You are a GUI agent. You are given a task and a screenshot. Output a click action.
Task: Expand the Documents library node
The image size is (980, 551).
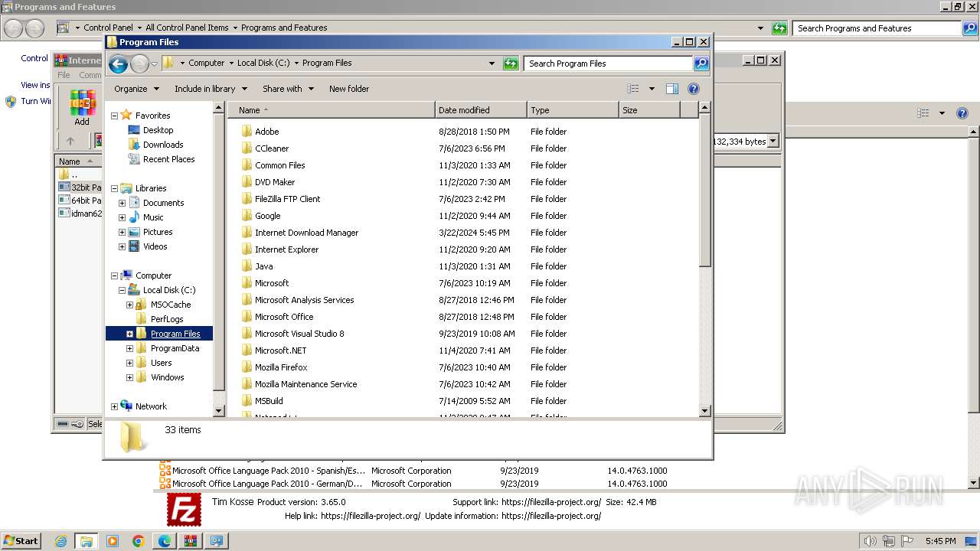tap(122, 203)
